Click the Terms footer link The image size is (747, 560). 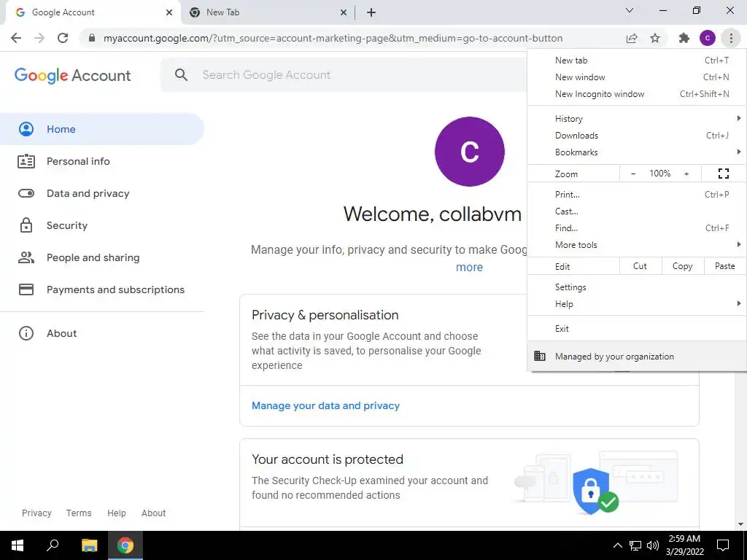click(79, 513)
